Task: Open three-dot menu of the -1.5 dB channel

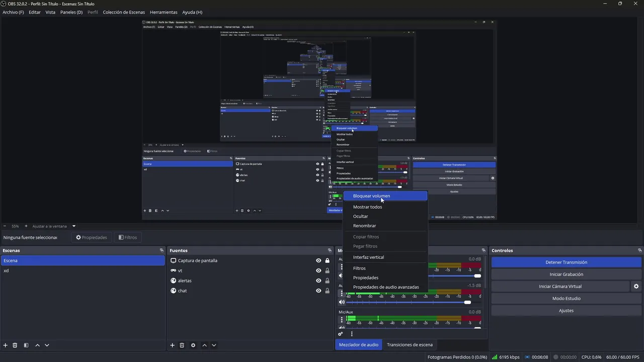Action: (342, 293)
